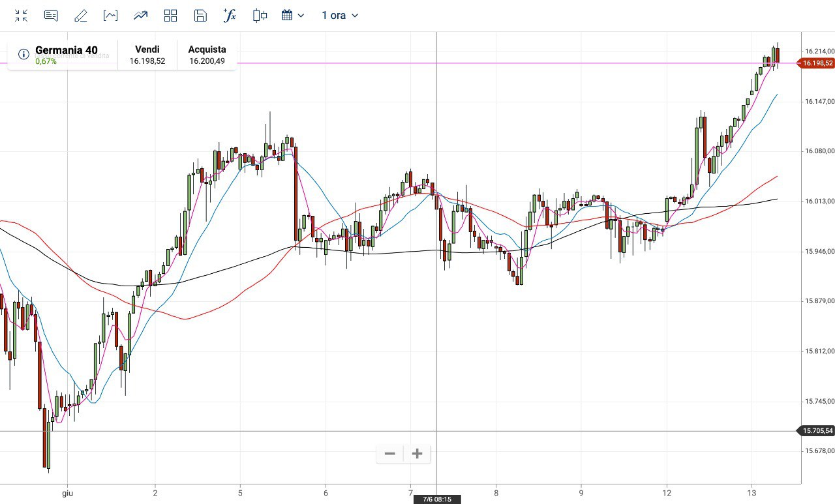Screen dimensions: 835x504
Task: Select the trend line arrow tool
Action: click(140, 16)
